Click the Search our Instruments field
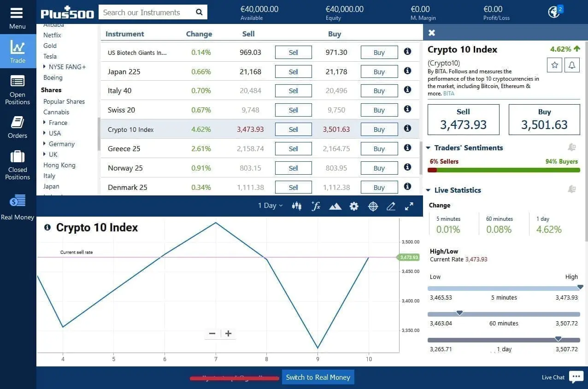The image size is (588, 389). [147, 12]
